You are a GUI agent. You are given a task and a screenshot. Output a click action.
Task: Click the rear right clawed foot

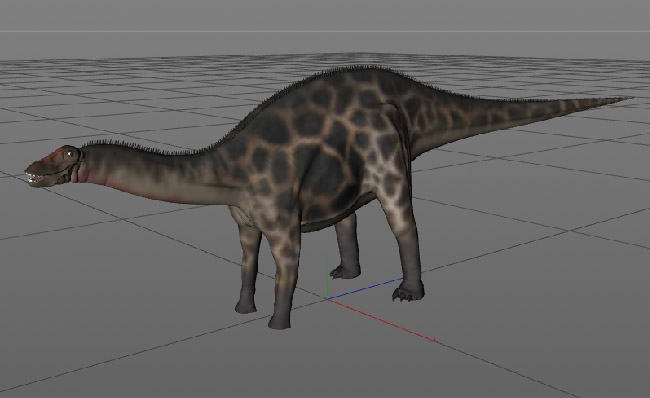408,291
